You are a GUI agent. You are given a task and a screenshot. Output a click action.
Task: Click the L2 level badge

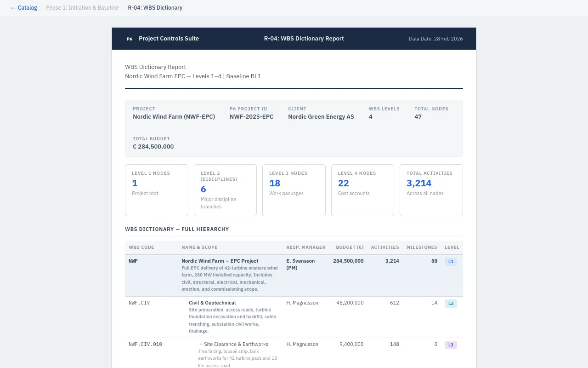[451, 304]
